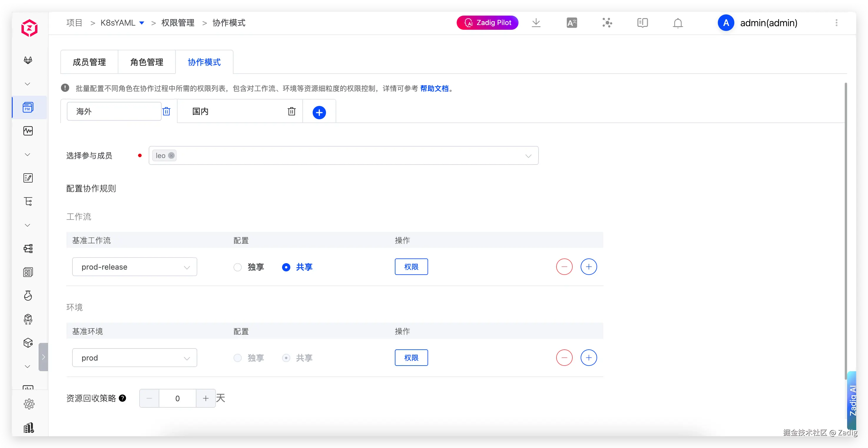Switch to 成员管理 tab
This screenshot has width=868, height=448.
pyautogui.click(x=89, y=62)
